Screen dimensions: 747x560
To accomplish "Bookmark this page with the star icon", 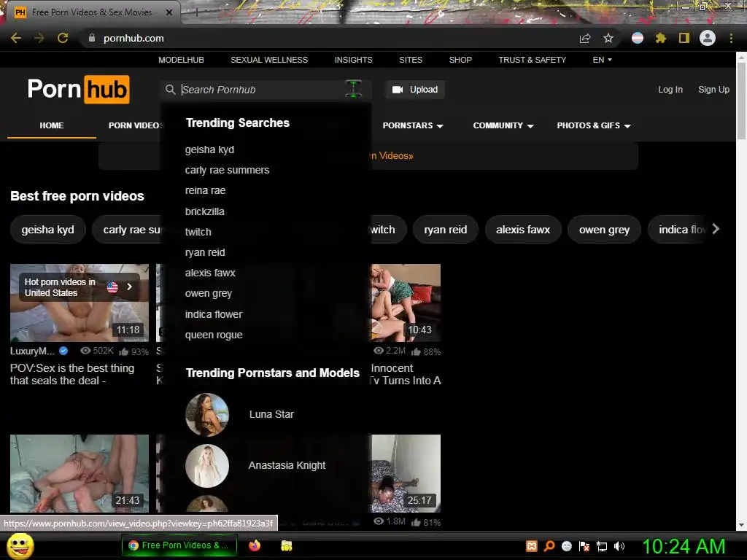I will pyautogui.click(x=608, y=38).
